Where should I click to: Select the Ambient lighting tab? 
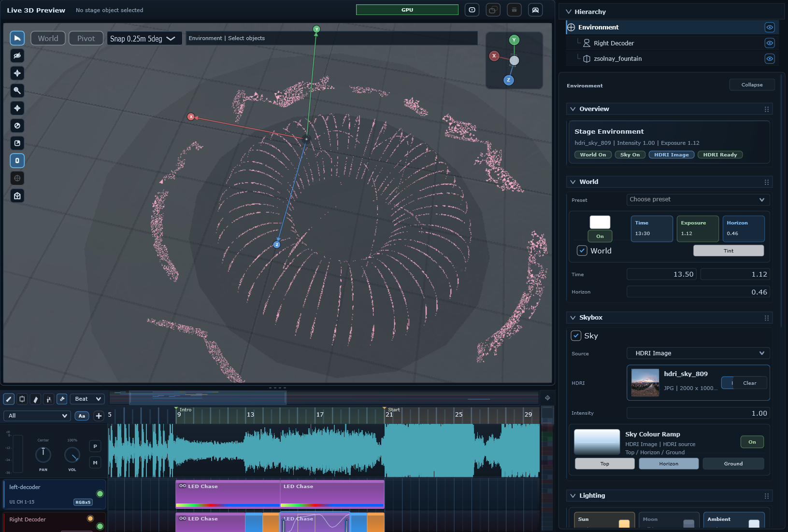coord(734,520)
